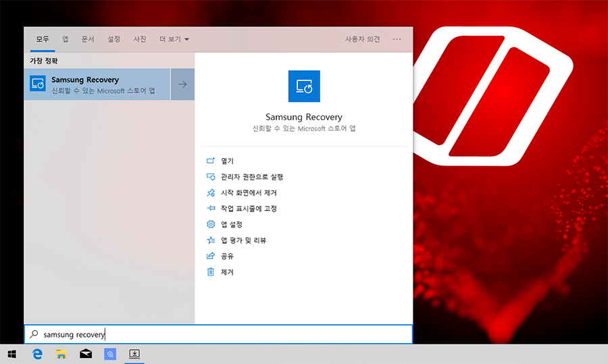
Task: Expand Samsung Recovery result arrow
Action: [x=182, y=84]
